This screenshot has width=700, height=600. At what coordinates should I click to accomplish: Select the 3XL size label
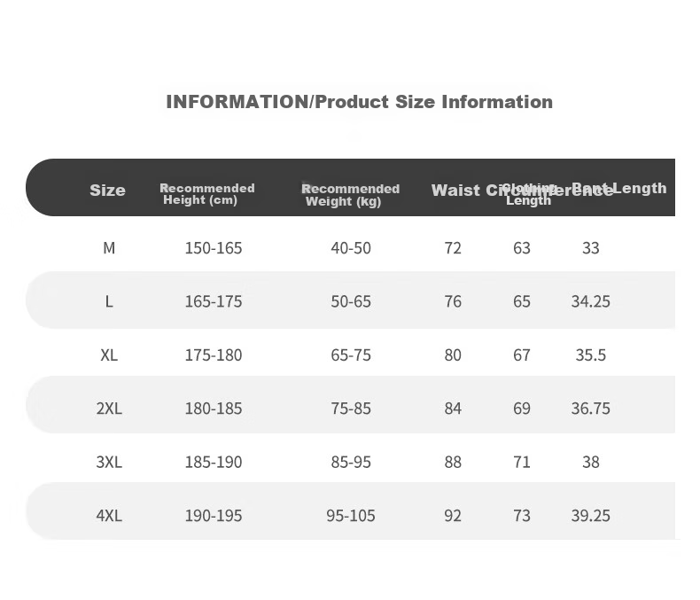[109, 462]
